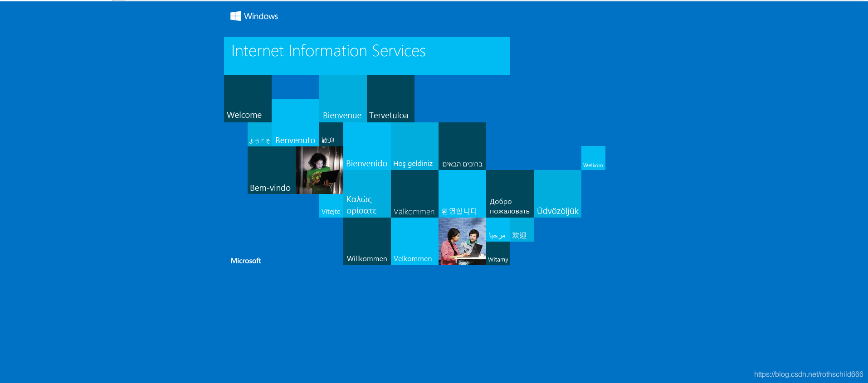868x383 pixels.
Task: Click the Bienvenue tile
Action: [x=343, y=98]
